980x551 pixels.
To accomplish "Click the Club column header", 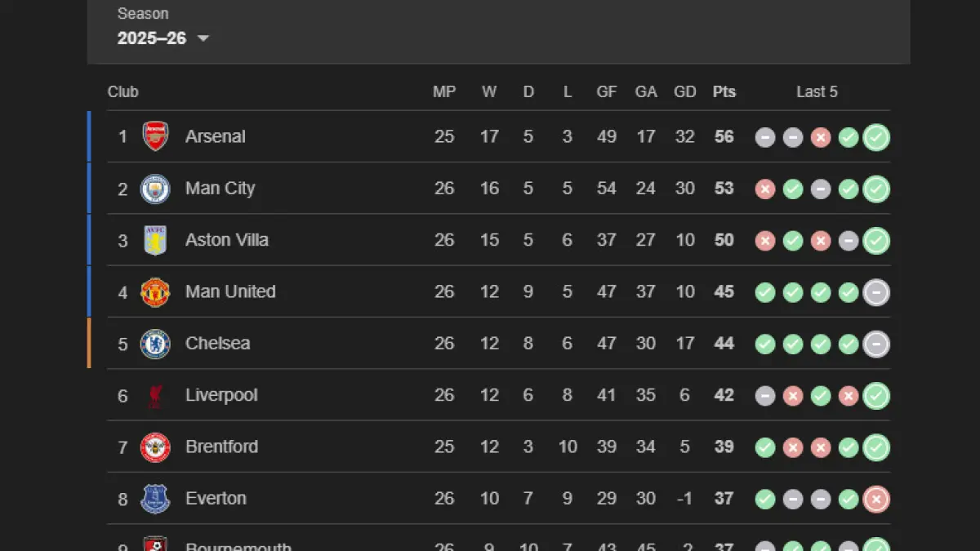I will [123, 92].
